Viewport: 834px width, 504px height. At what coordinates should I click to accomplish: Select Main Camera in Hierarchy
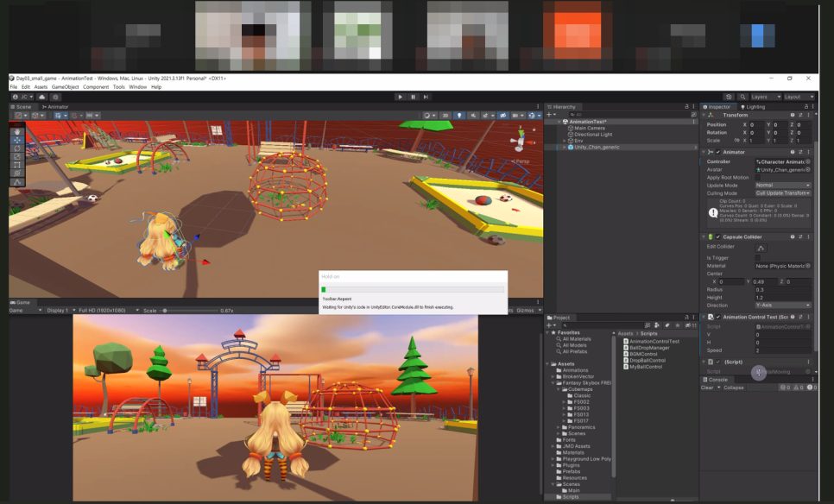(x=590, y=128)
